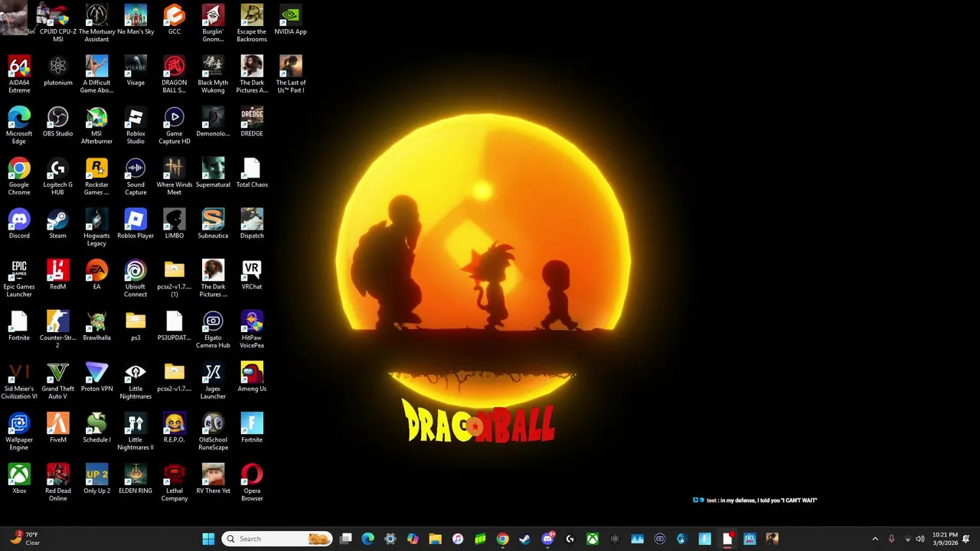Select the Elgato Camera Hub icon
This screenshot has height=551, width=980.
[213, 329]
